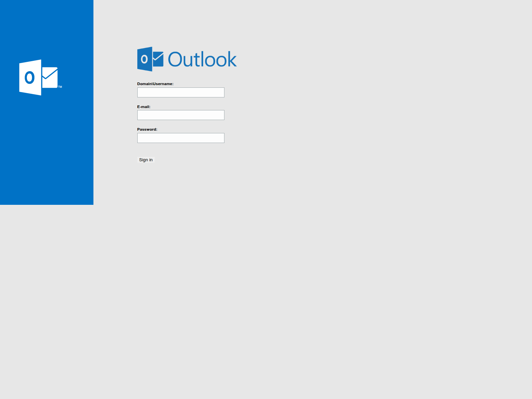
Task: Focus the E-mail text box
Action: 181,115
